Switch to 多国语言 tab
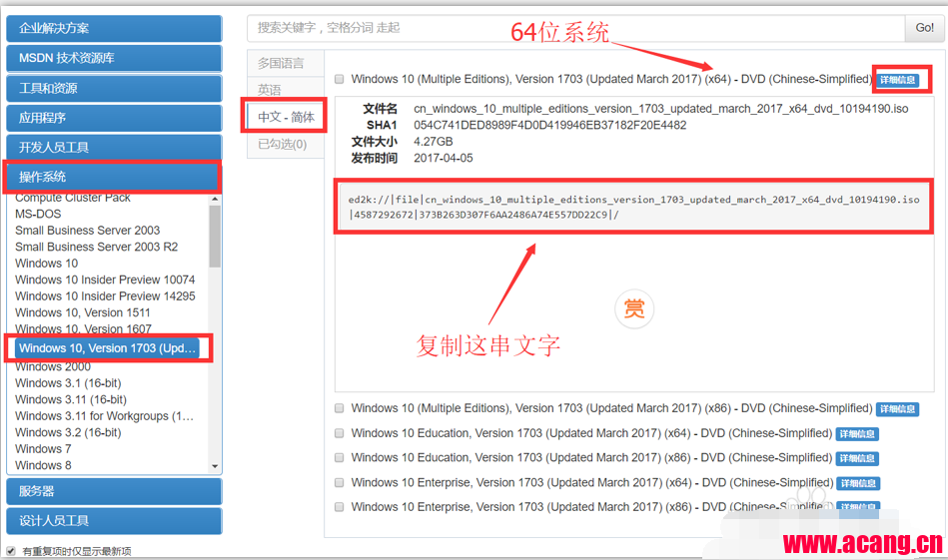 (286, 64)
